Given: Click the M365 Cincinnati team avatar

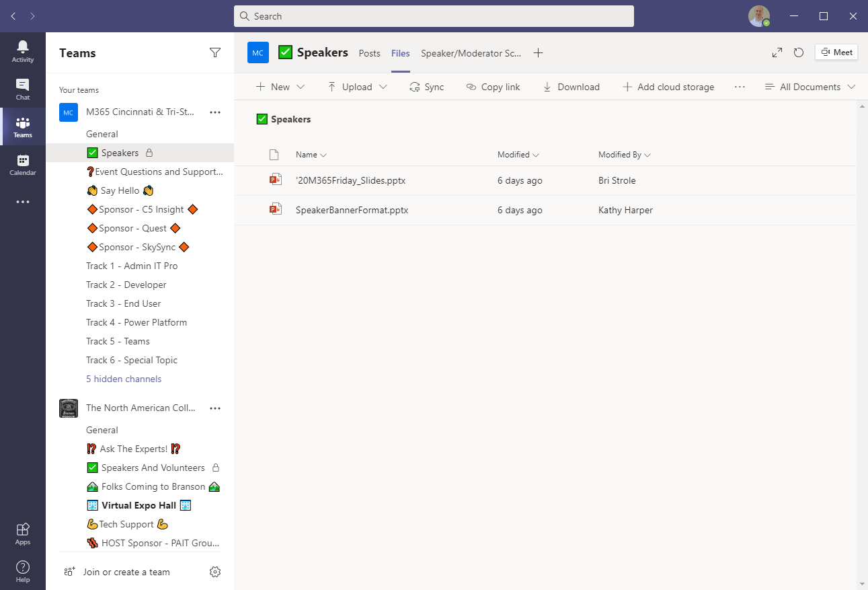Looking at the screenshot, I should pos(68,112).
